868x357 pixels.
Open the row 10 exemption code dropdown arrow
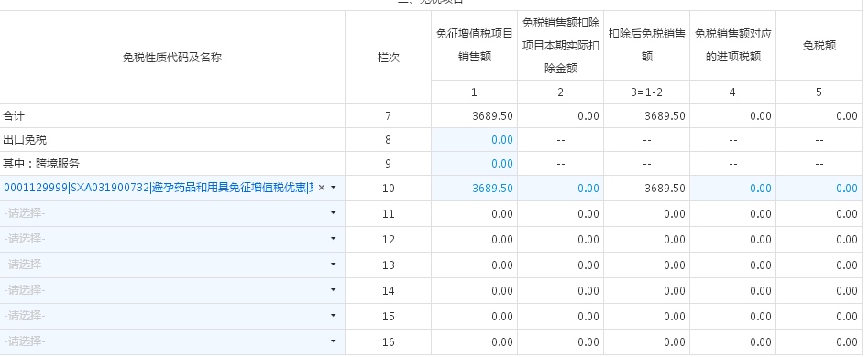click(x=334, y=188)
